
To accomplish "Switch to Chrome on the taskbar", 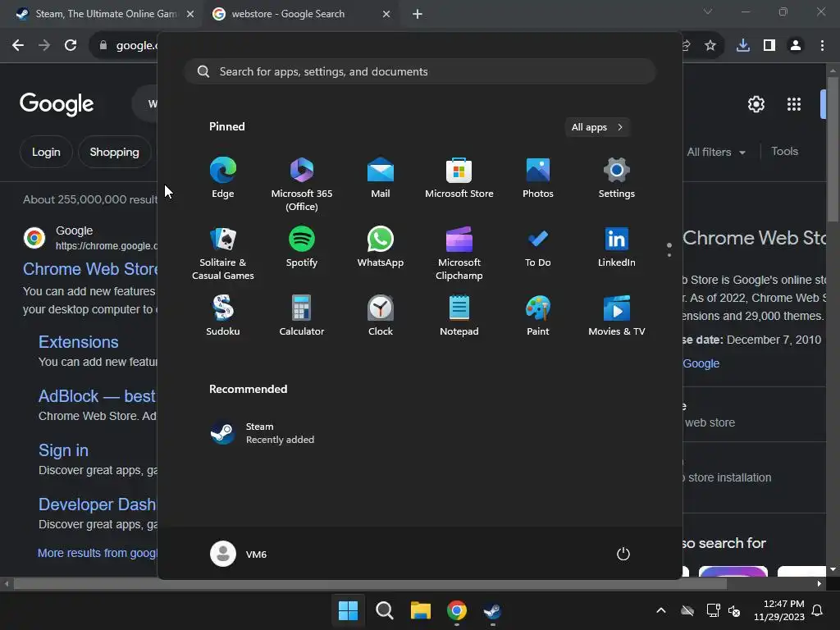I will 456,610.
